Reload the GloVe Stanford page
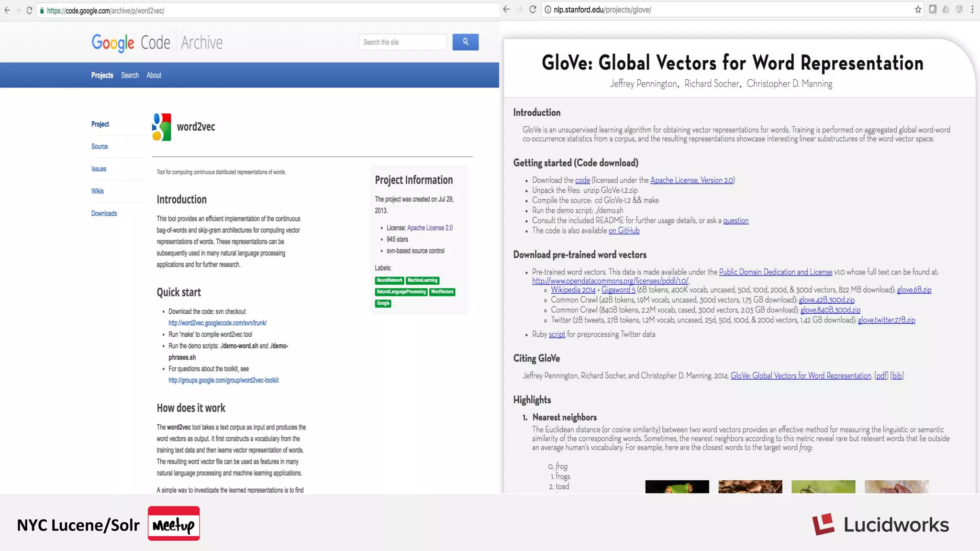The image size is (980, 551). click(x=533, y=10)
